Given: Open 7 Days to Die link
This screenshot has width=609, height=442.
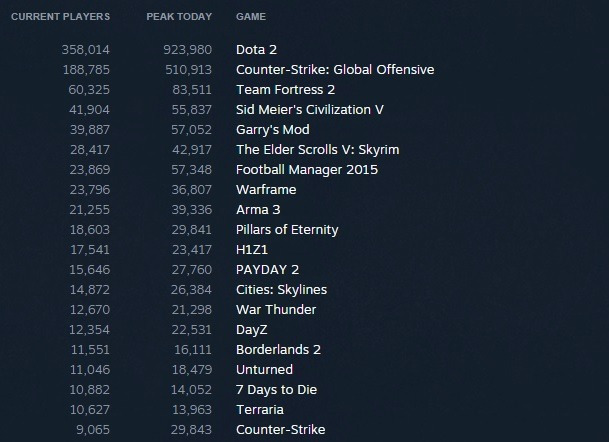Looking at the screenshot, I should [x=277, y=390].
